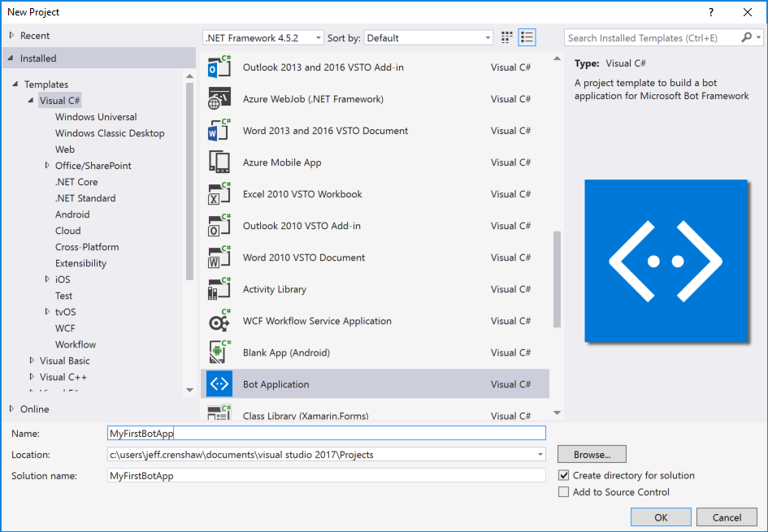The width and height of the screenshot is (768, 532).
Task: Open the .NET Framework version dropdown
Action: click(263, 37)
